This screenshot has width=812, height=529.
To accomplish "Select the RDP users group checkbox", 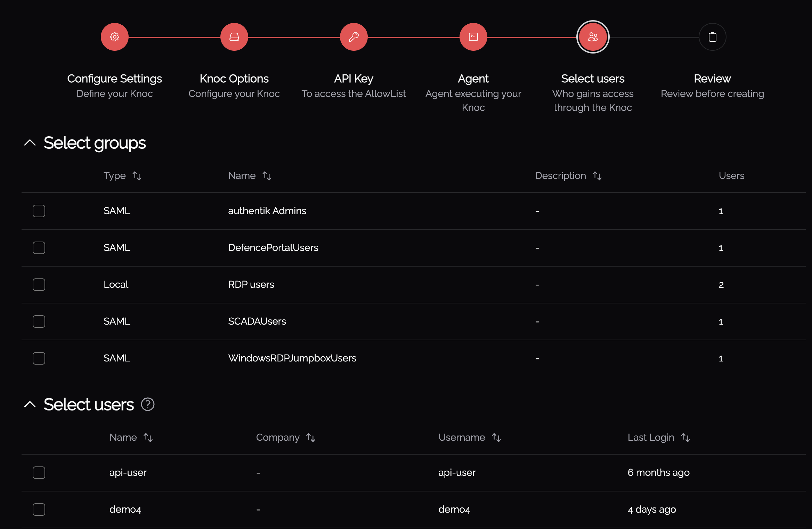I will (x=39, y=285).
